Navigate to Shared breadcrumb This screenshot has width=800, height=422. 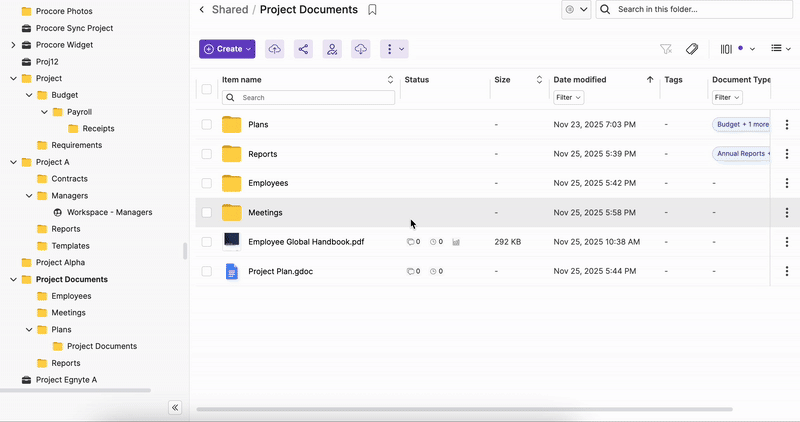click(230, 10)
